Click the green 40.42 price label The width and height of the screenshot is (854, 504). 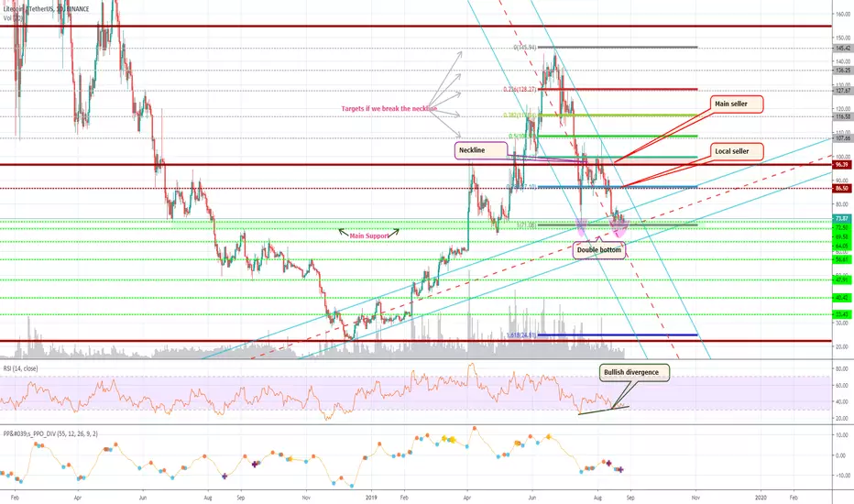842,298
